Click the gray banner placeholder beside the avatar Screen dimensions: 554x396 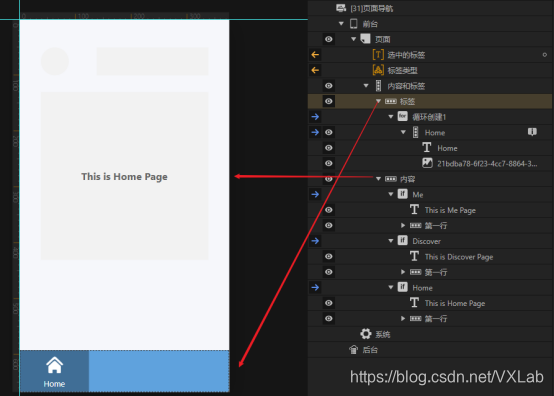point(153,61)
